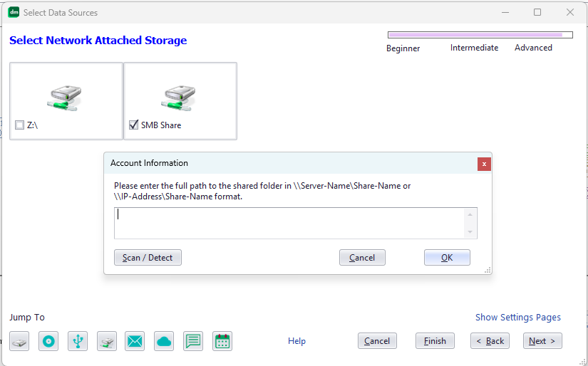Click the path box scroll down arrow
588x366 pixels.
tap(470, 232)
